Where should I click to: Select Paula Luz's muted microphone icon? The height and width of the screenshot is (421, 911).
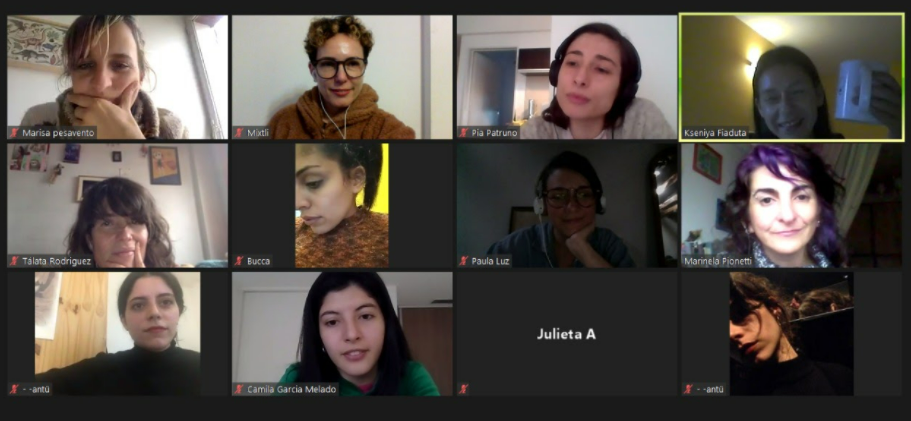point(464,261)
